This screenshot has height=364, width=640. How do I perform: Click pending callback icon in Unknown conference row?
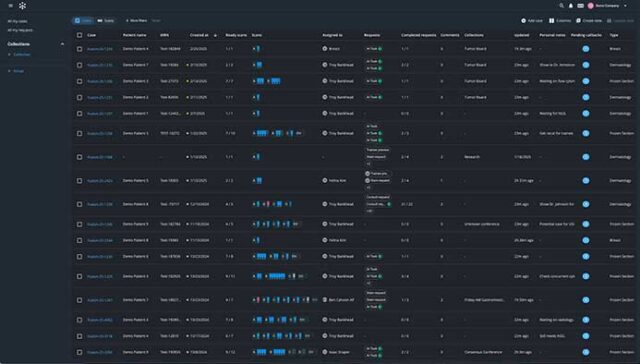pyautogui.click(x=586, y=224)
